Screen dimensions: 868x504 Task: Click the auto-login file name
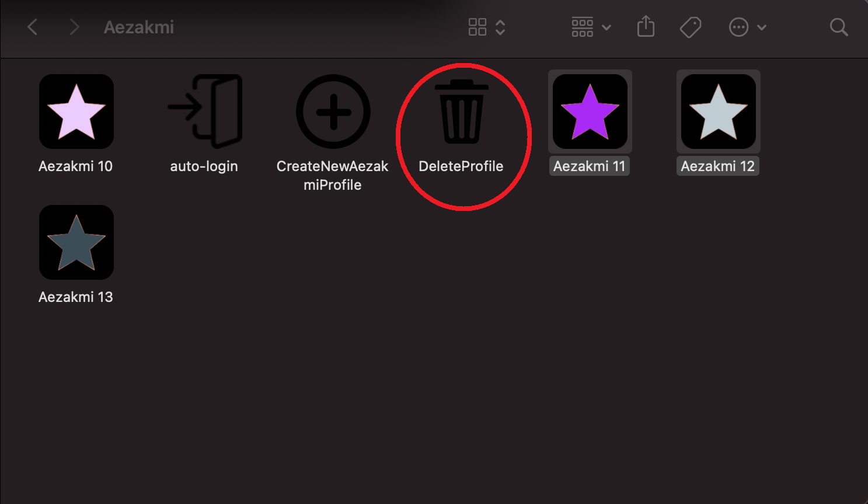pyautogui.click(x=204, y=166)
